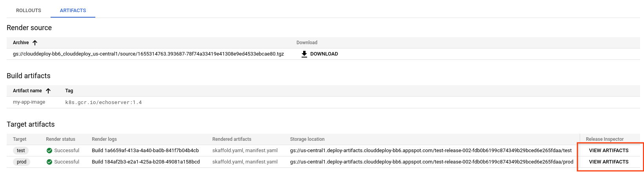
Task: Click my-app-image artifact name
Action: (x=29, y=102)
